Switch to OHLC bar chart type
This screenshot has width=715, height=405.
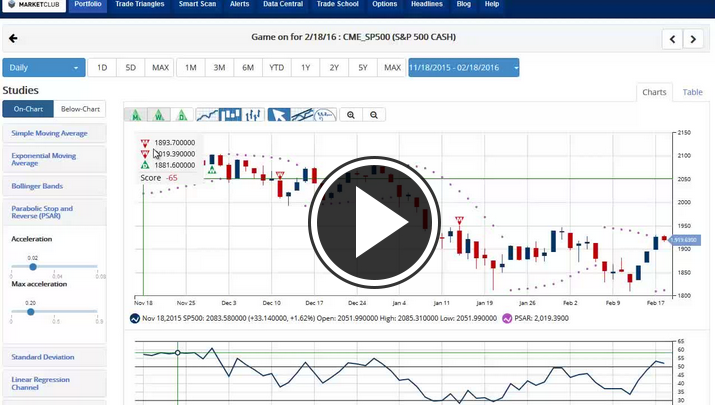pos(253,115)
